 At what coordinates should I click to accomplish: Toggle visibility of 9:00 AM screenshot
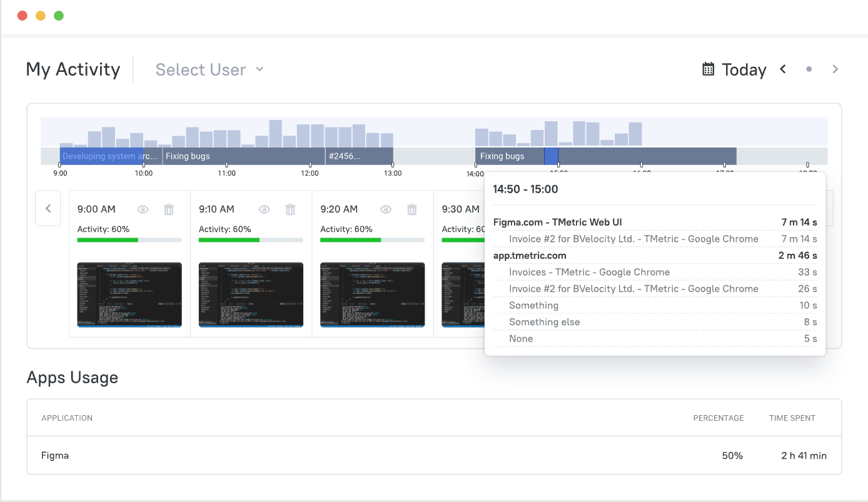pyautogui.click(x=143, y=209)
